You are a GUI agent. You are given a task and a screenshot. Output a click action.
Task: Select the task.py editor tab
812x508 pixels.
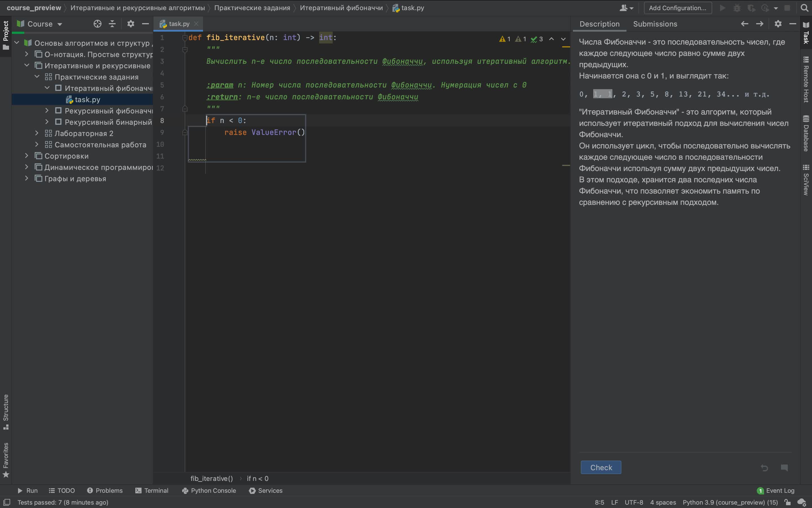pyautogui.click(x=178, y=24)
